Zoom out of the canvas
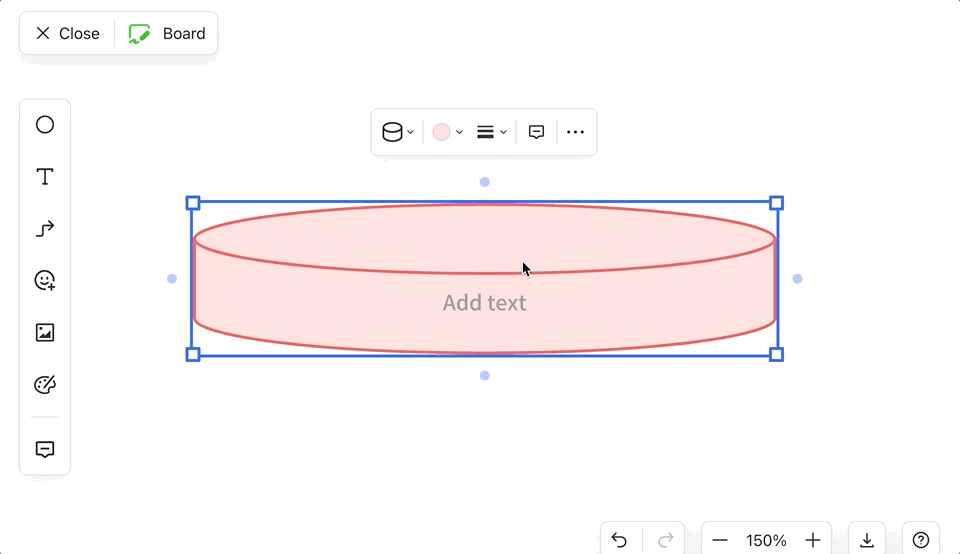The height and width of the screenshot is (554, 960). point(720,540)
